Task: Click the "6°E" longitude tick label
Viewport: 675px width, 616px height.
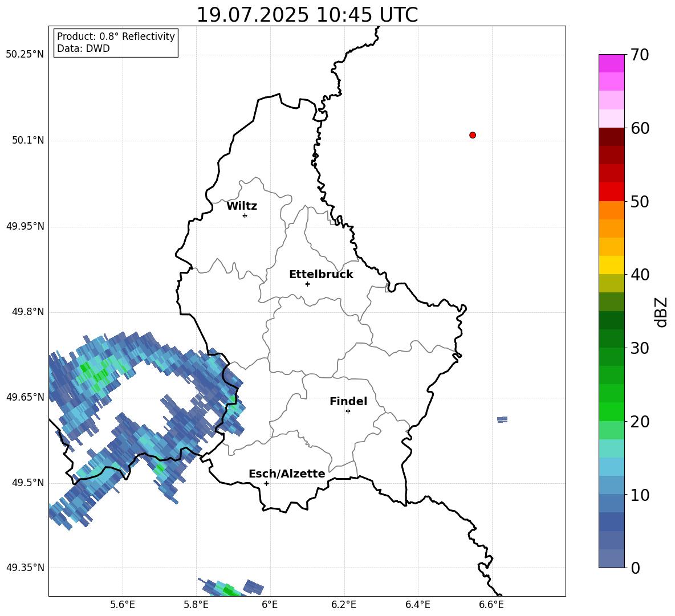Action: 270,605
